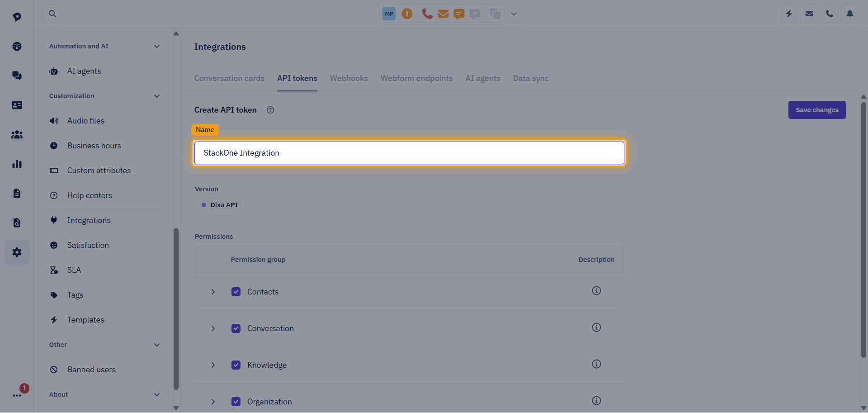The height and width of the screenshot is (413, 868).
Task: Open notifications bell icon
Action: (850, 14)
